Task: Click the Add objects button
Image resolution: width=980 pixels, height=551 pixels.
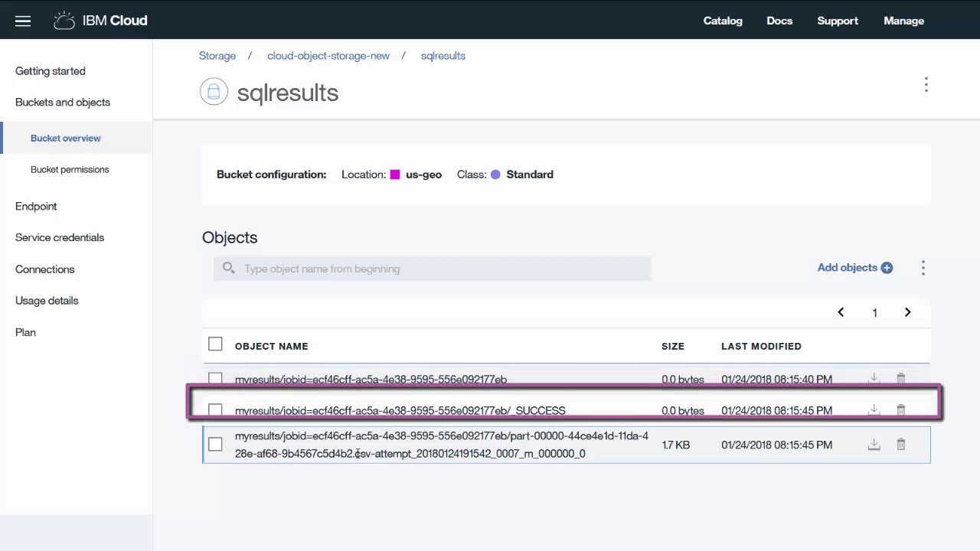Action: tap(854, 268)
